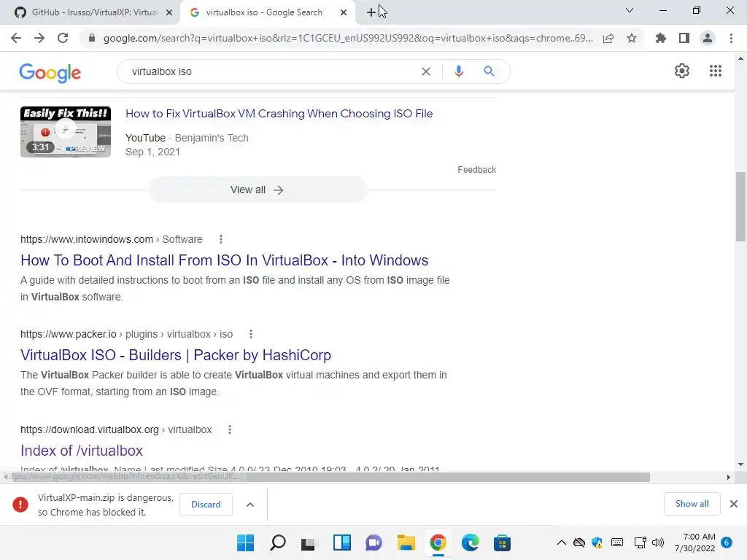Viewport: 747px width, 560px height.
Task: Open Chrome extensions puzzle icon
Action: tap(660, 38)
